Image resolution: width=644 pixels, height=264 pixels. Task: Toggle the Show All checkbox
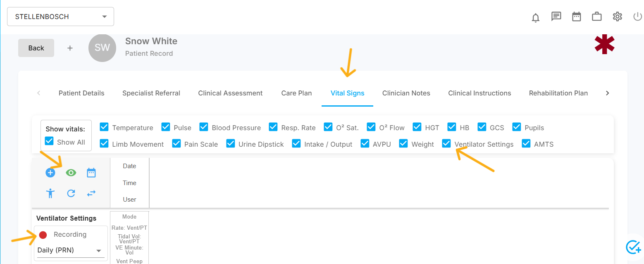click(x=49, y=141)
